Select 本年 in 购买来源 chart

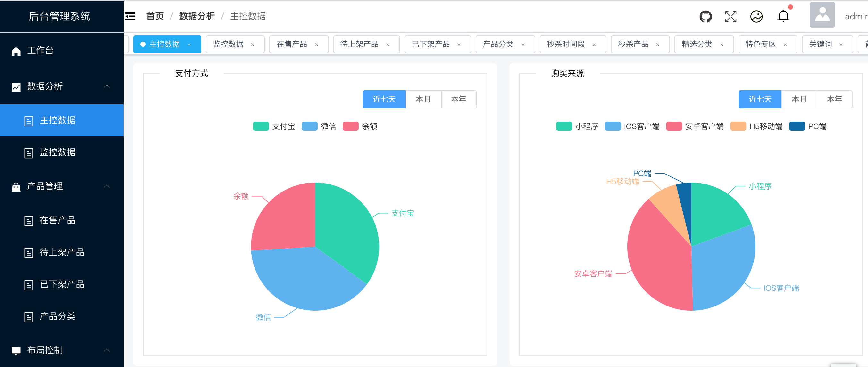tap(834, 99)
